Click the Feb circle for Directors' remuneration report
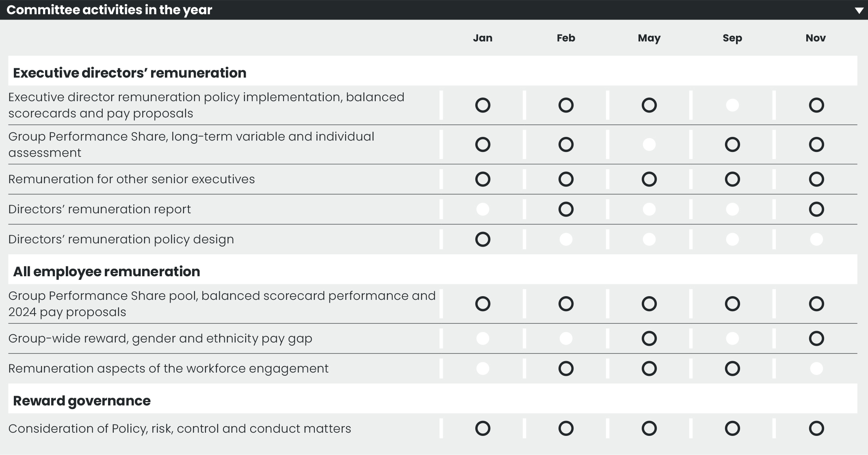 pos(566,209)
